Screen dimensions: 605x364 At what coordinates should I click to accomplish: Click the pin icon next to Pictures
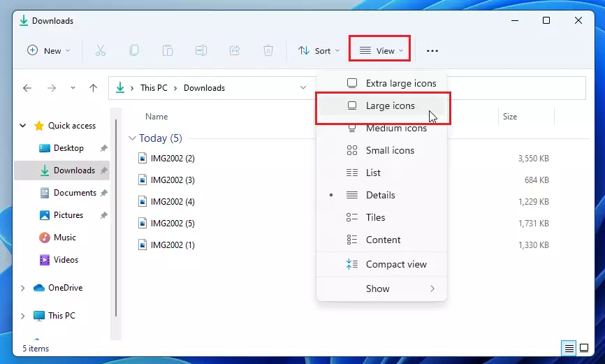tap(104, 215)
